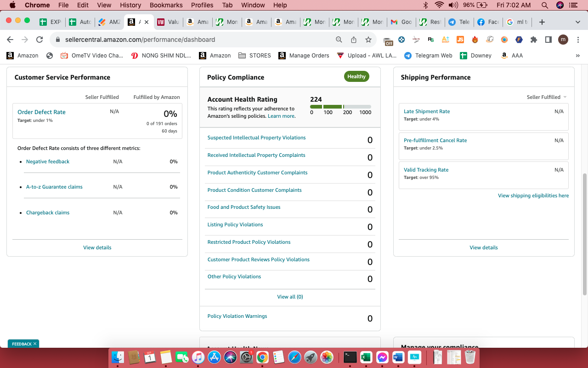Click the page's vertical scrollbar
Screen dimensions: 588x368
(x=584, y=235)
